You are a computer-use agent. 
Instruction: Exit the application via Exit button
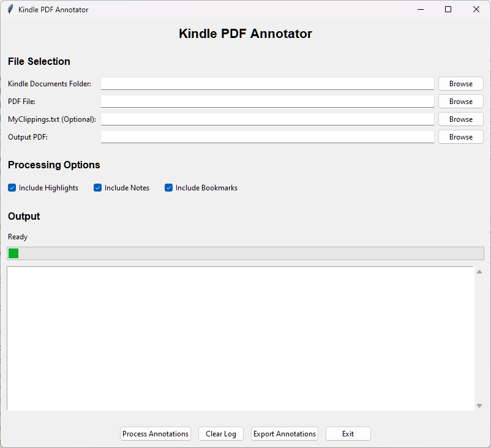coord(348,433)
